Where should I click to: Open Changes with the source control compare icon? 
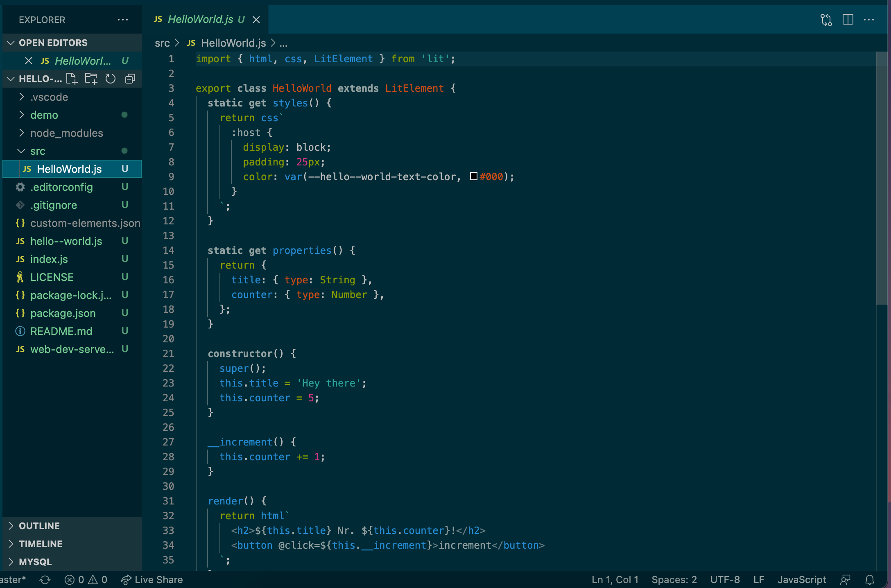tap(825, 19)
